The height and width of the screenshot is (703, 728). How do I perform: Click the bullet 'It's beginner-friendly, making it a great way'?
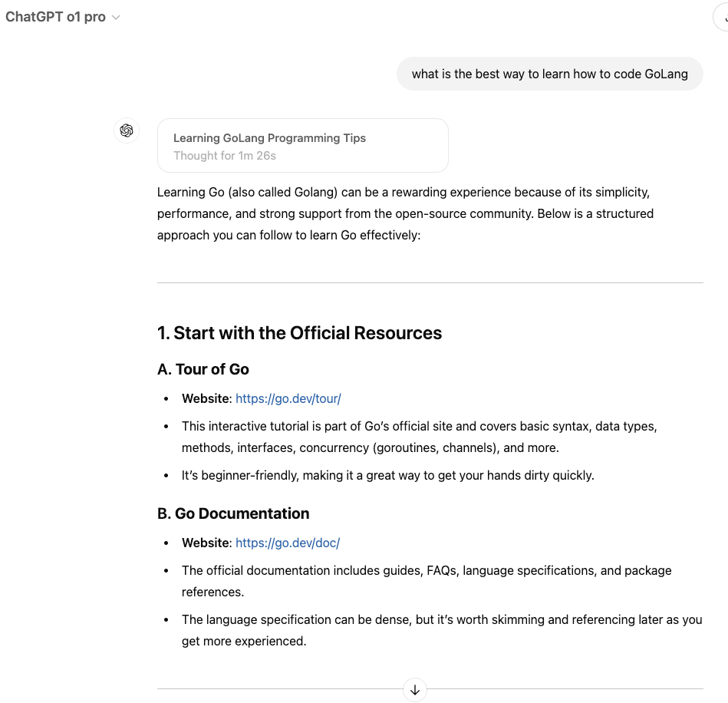click(x=387, y=475)
